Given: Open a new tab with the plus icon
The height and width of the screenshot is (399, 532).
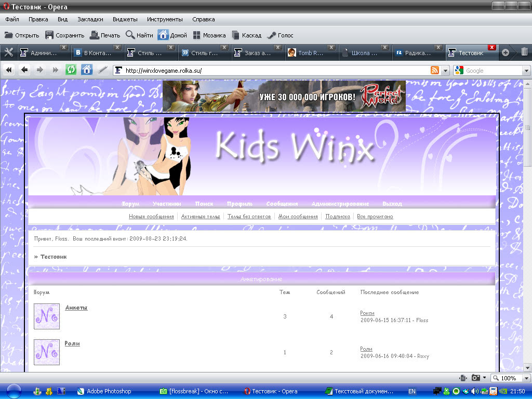Looking at the screenshot, I should click(x=505, y=52).
